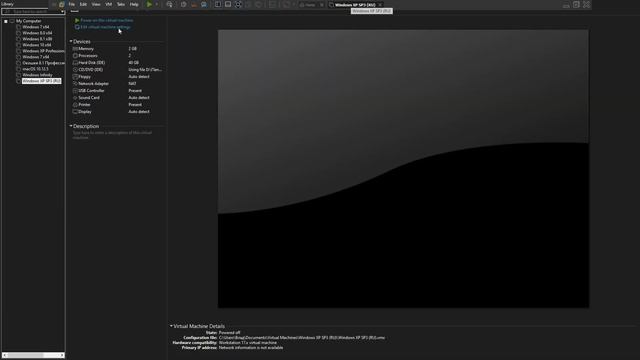640x360 pixels.
Task: Collapse the Devices section
Action: pyautogui.click(x=71, y=41)
